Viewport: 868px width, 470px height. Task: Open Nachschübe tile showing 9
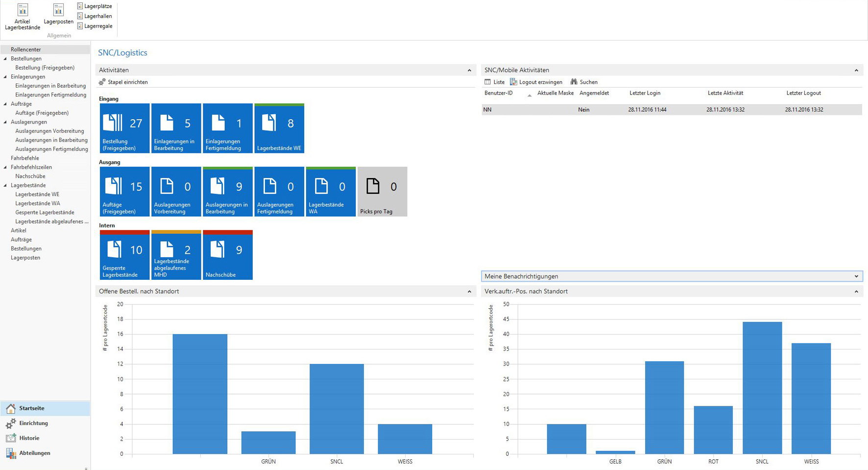[228, 255]
